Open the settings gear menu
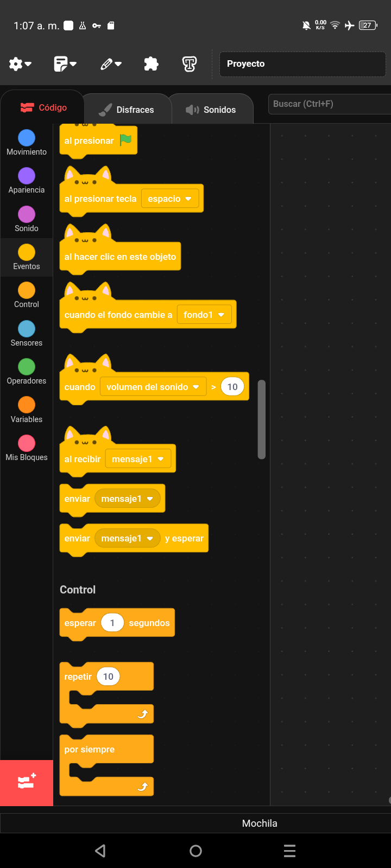The width and height of the screenshot is (391, 868). (20, 64)
